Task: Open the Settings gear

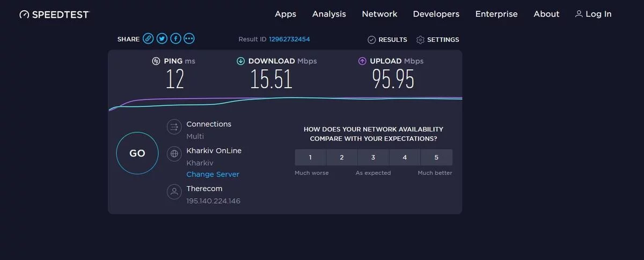Action: [x=437, y=40]
